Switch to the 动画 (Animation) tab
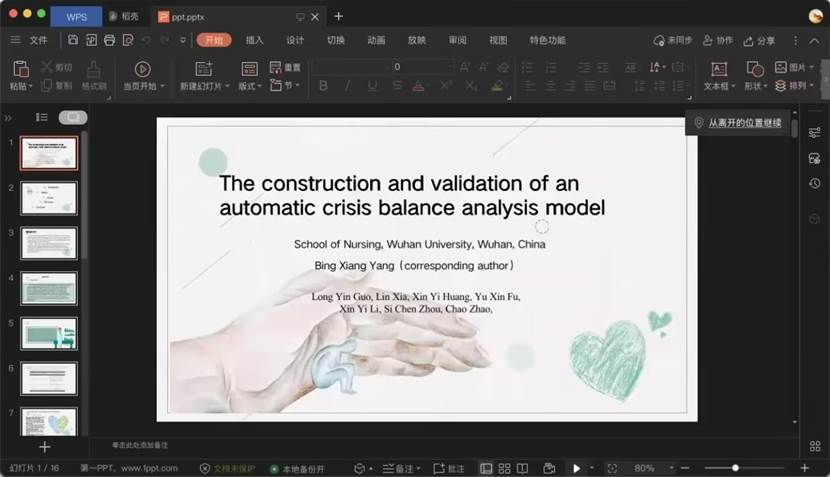The image size is (830, 477). click(376, 40)
